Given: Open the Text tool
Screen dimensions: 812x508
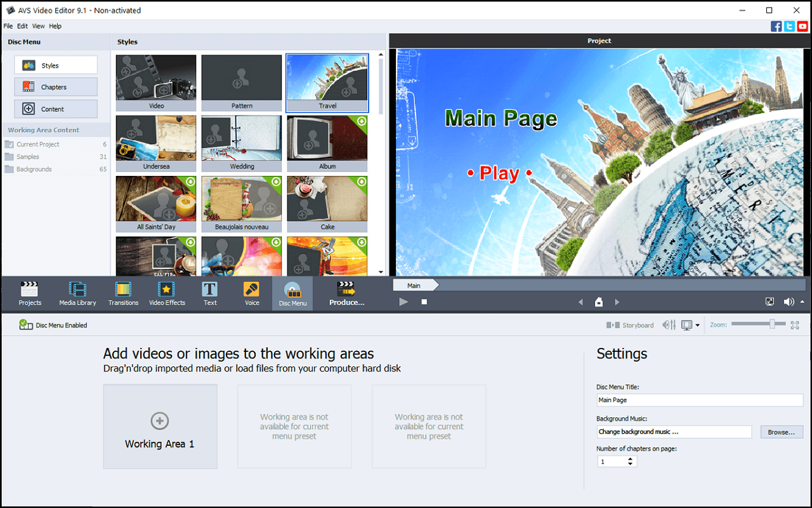Looking at the screenshot, I should pos(210,293).
